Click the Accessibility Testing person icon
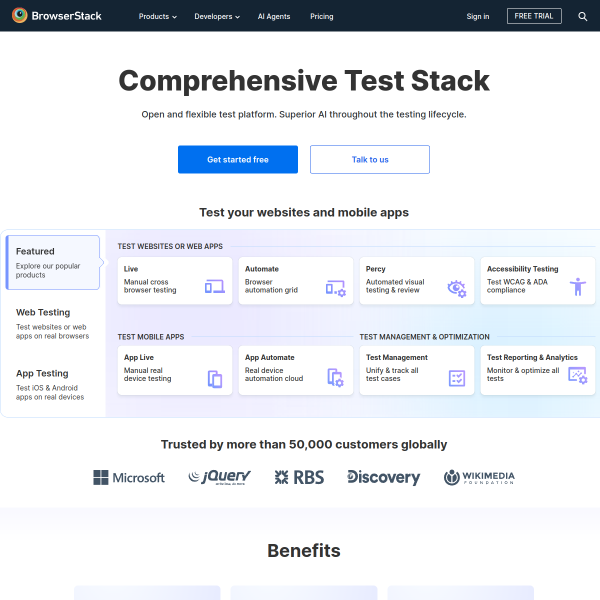The height and width of the screenshot is (600, 600). coord(577,286)
